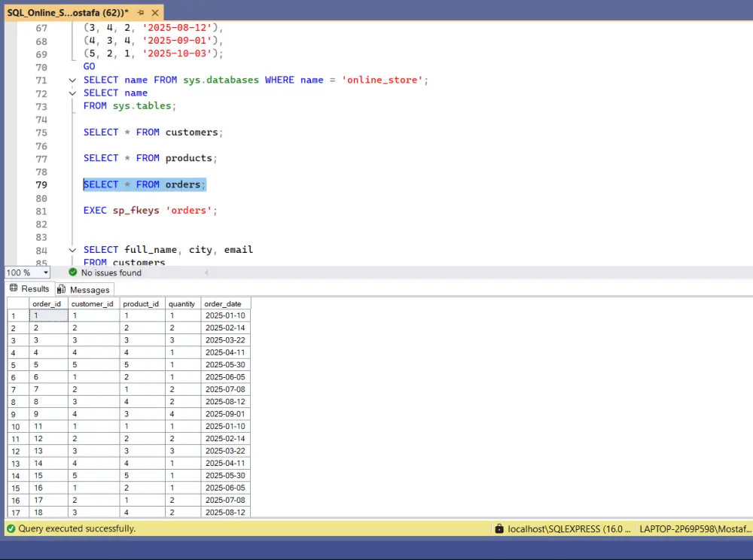This screenshot has height=560, width=753.
Task: Collapse the SELECT full_name statement region
Action: (72, 249)
